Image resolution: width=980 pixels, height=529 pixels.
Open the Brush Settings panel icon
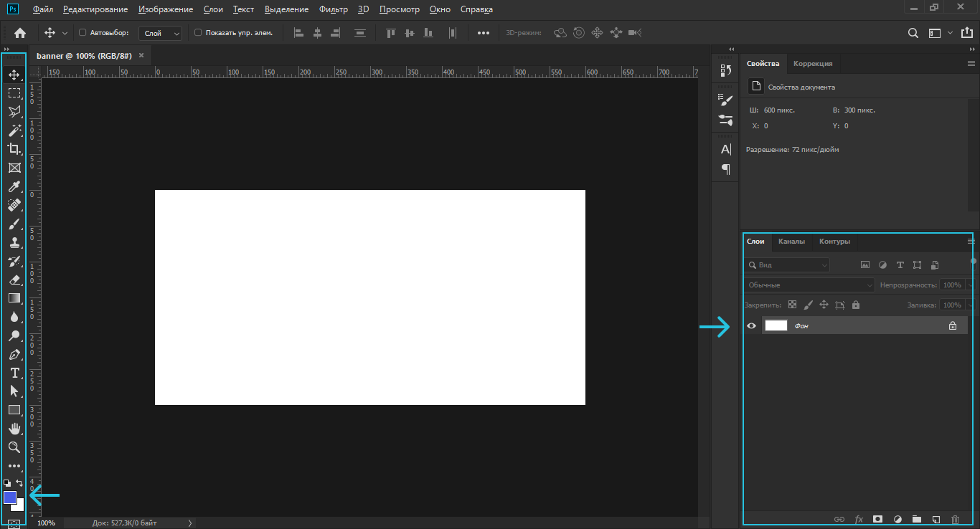[x=725, y=100]
